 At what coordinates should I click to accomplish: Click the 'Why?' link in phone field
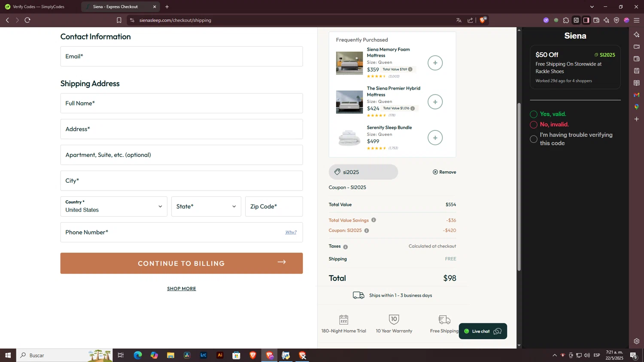pyautogui.click(x=291, y=232)
